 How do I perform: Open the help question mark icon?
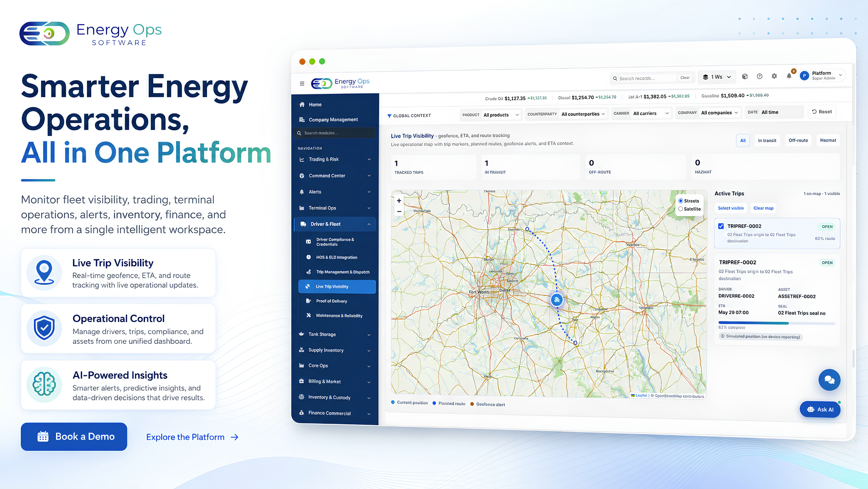(x=760, y=76)
